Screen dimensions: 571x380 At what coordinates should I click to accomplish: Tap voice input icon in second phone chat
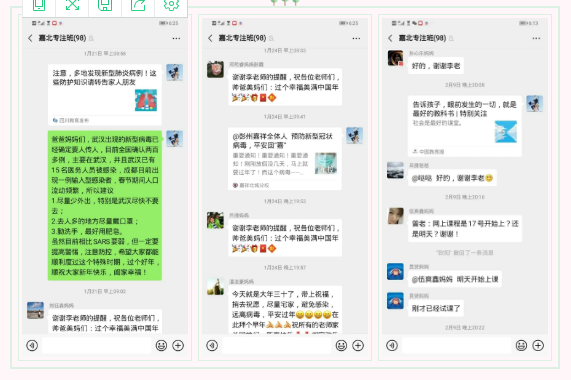tap(212, 345)
